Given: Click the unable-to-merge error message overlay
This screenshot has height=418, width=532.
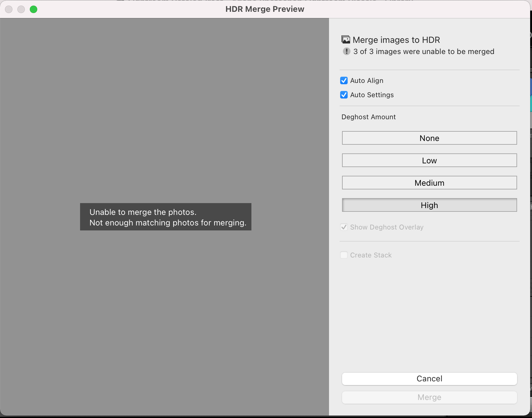Looking at the screenshot, I should tap(165, 217).
